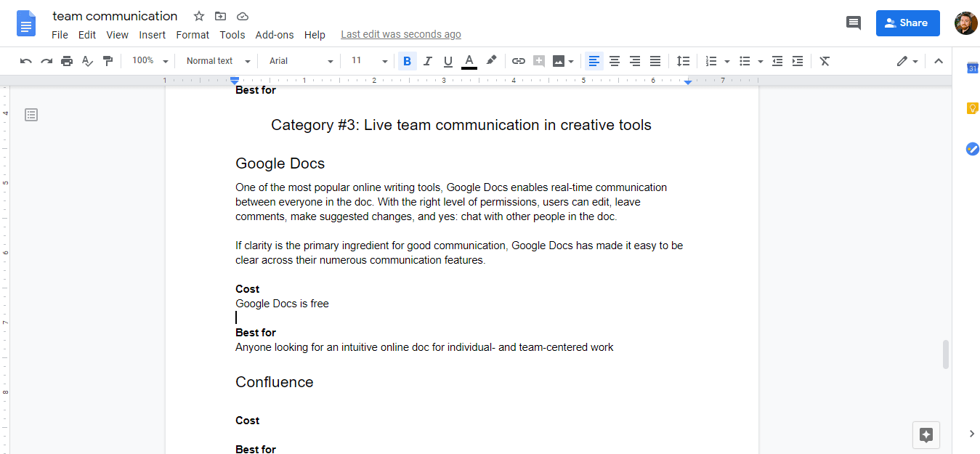
Task: Open Google Tasks side panel icon
Action: pyautogui.click(x=972, y=149)
